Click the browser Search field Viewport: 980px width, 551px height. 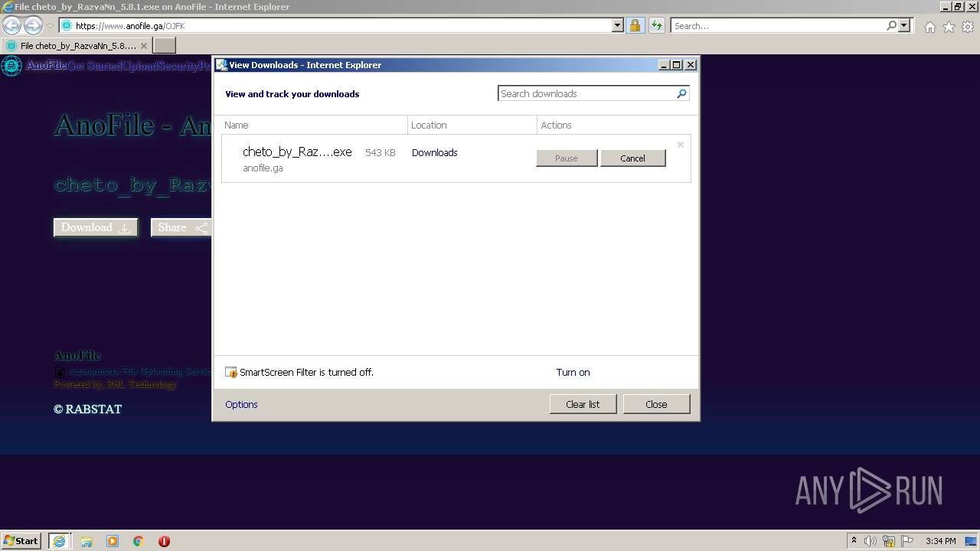tap(778, 25)
